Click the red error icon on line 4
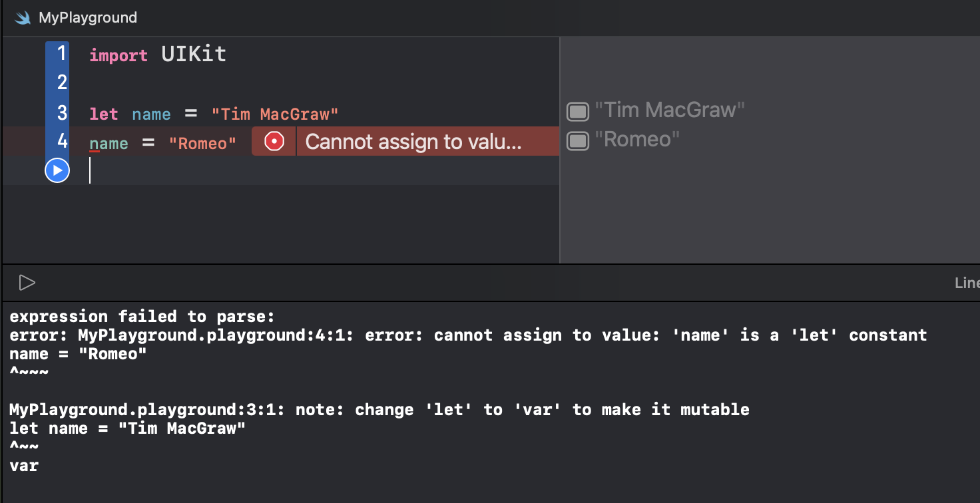The height and width of the screenshot is (503, 980). [274, 141]
